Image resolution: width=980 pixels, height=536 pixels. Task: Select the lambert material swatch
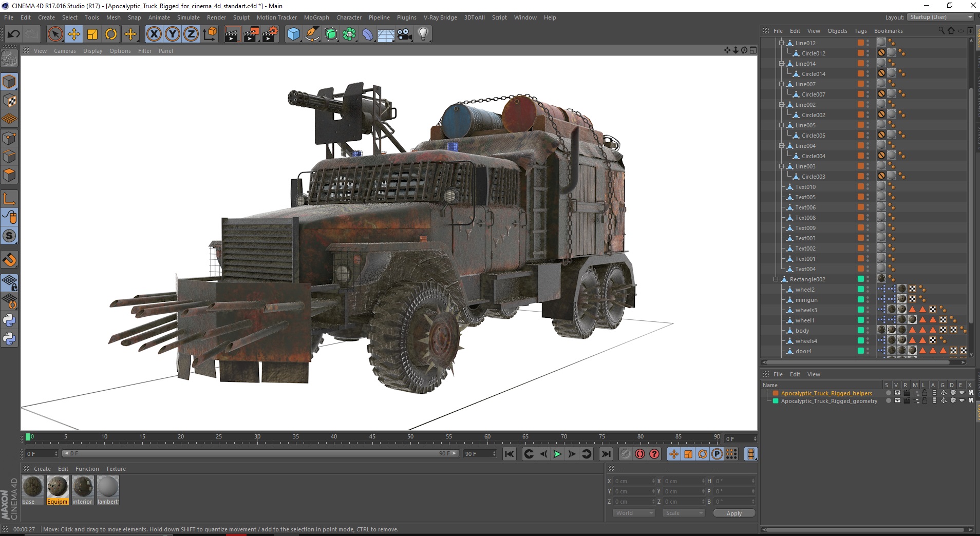(x=108, y=490)
